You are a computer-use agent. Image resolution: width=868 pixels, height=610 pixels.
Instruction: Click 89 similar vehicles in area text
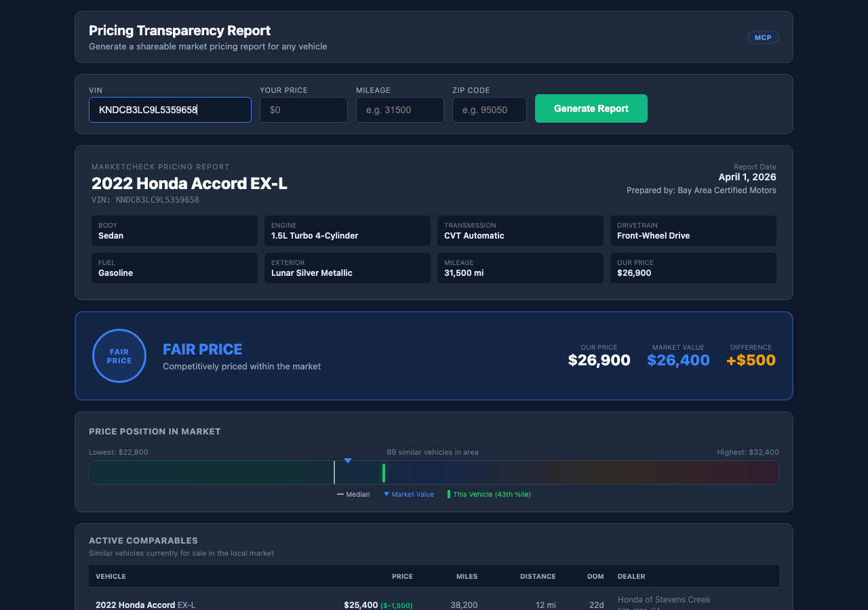pyautogui.click(x=433, y=452)
